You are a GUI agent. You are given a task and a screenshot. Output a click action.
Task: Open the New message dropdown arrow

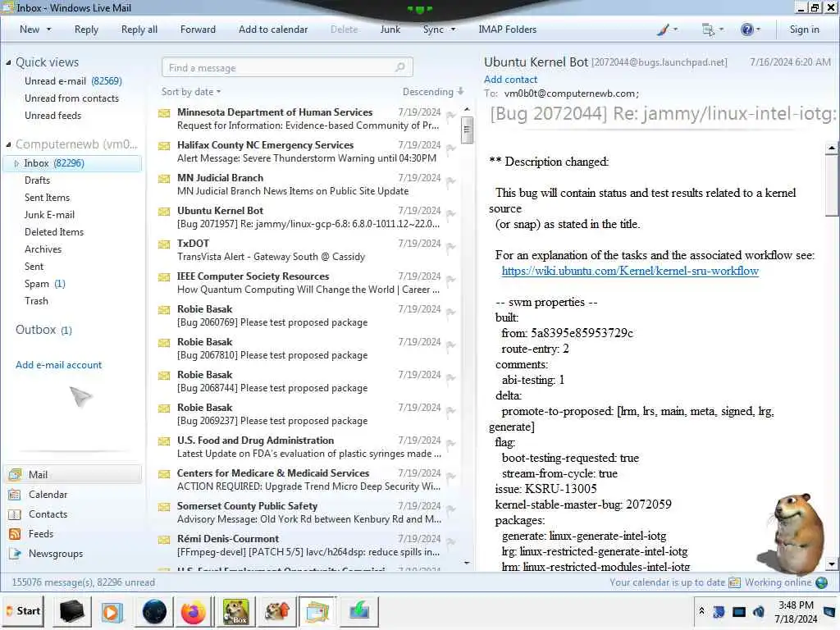tap(48, 30)
